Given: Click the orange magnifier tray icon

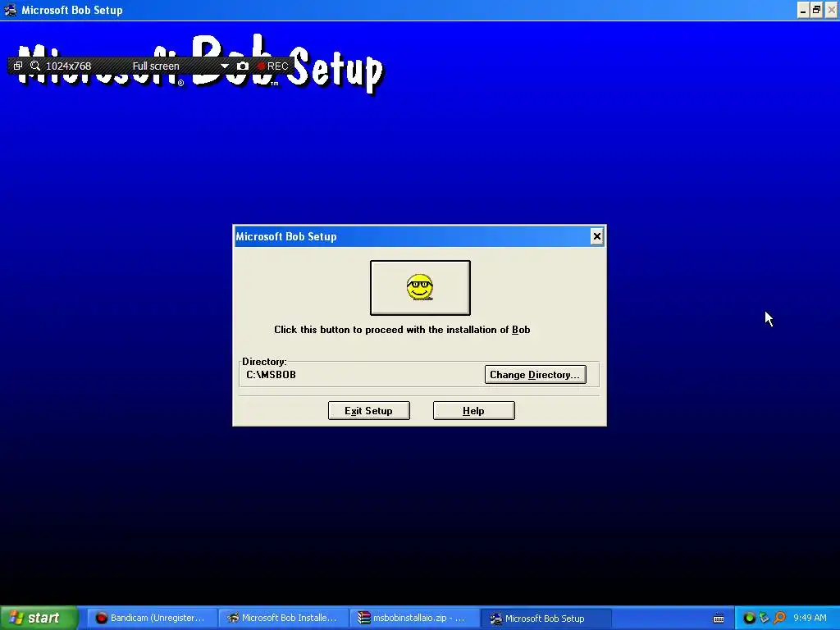Looking at the screenshot, I should coord(779,618).
